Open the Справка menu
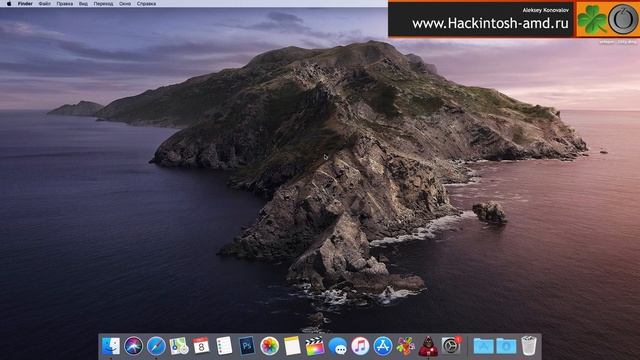Image resolution: width=640 pixels, height=360 pixels. click(146, 4)
